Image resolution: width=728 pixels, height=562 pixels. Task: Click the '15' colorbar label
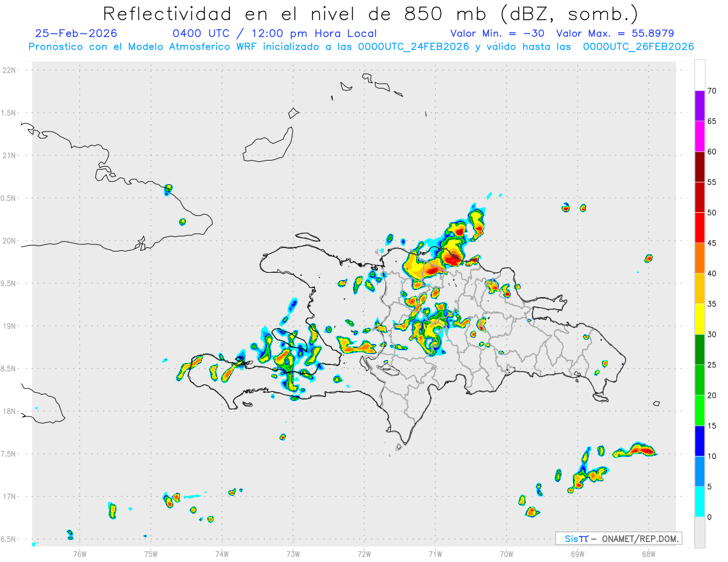coord(712,426)
